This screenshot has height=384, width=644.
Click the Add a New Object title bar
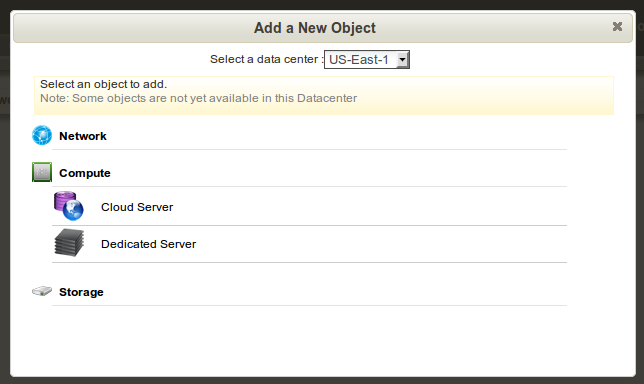[323, 28]
